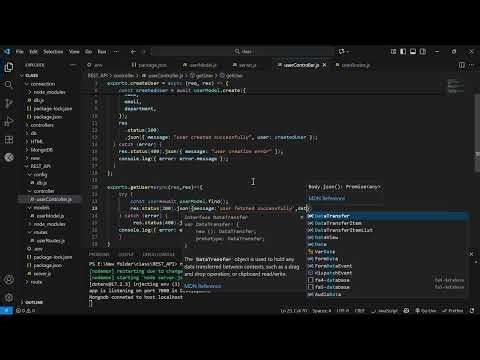Show more menu items ellipsis
The width and height of the screenshot is (480, 360).
(116, 51)
